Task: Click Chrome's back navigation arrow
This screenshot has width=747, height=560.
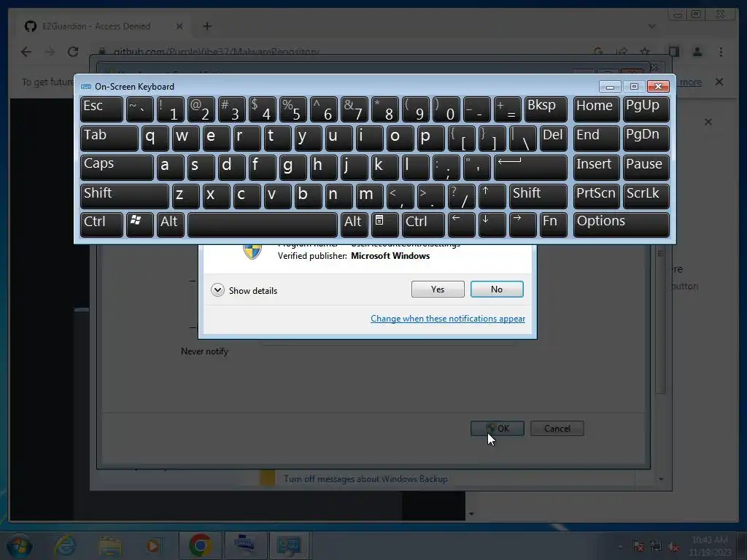Action: click(26, 52)
